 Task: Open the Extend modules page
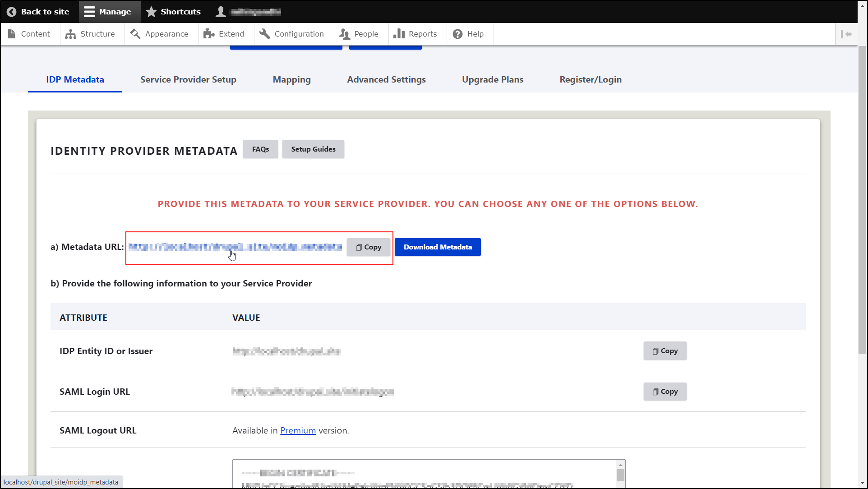pyautogui.click(x=225, y=34)
